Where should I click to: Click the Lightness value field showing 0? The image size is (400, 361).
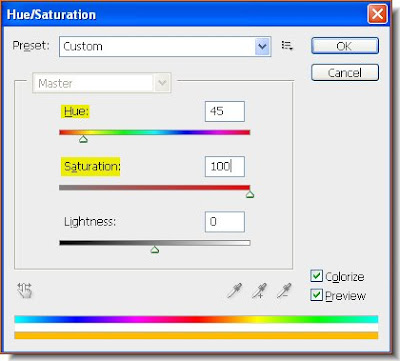click(225, 222)
